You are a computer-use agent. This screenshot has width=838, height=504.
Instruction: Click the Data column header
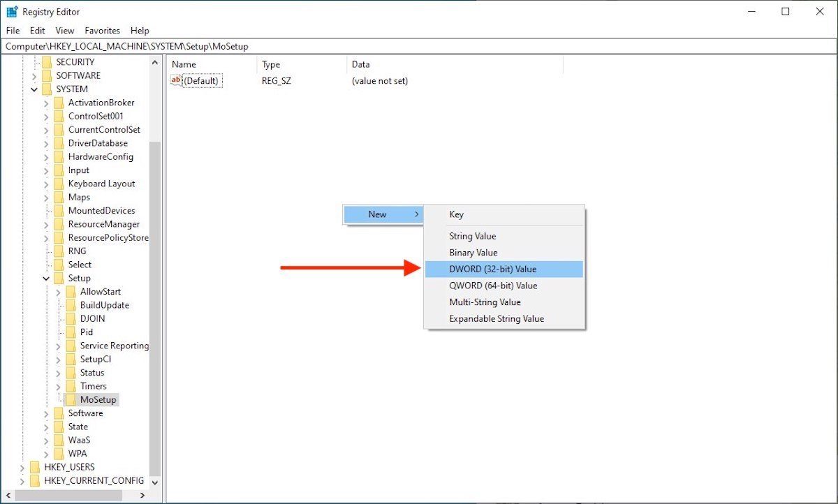click(x=455, y=65)
